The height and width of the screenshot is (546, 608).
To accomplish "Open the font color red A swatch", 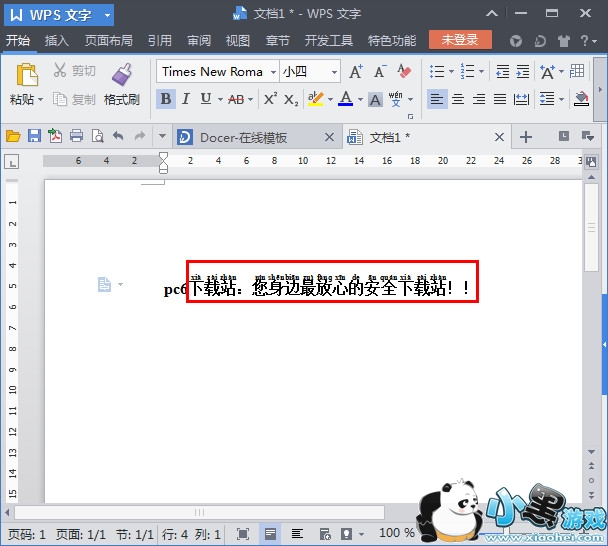I will 345,99.
